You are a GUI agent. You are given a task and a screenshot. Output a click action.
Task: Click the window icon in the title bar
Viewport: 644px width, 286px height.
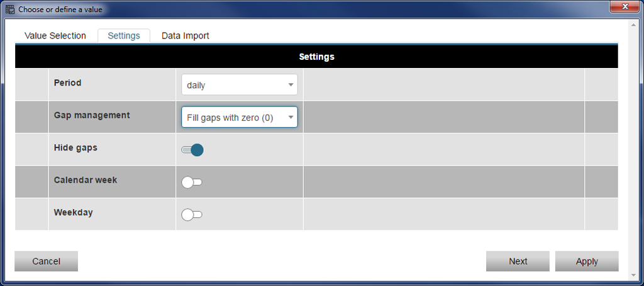[10, 9]
